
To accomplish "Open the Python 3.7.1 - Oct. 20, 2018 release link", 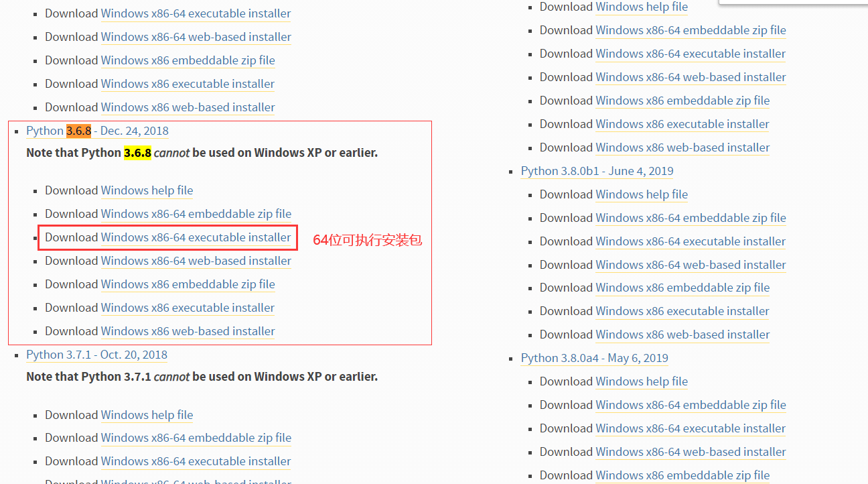I will click(x=96, y=355).
